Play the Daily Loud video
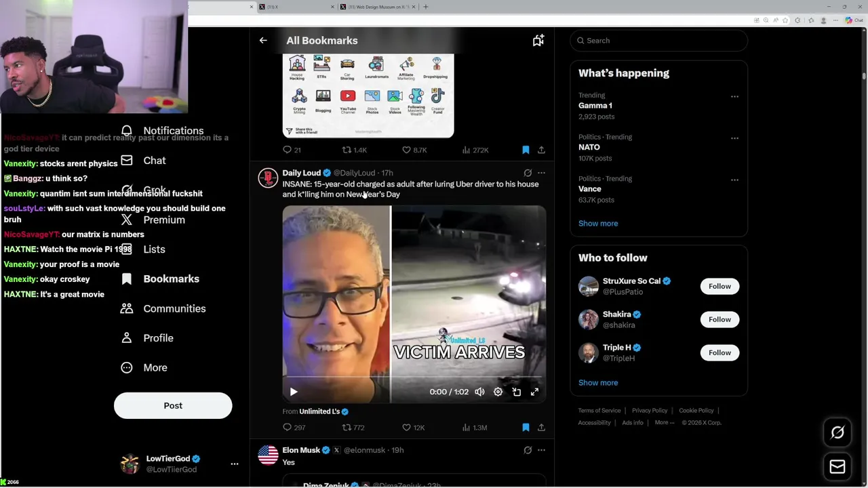This screenshot has width=868, height=488. pyautogui.click(x=294, y=392)
